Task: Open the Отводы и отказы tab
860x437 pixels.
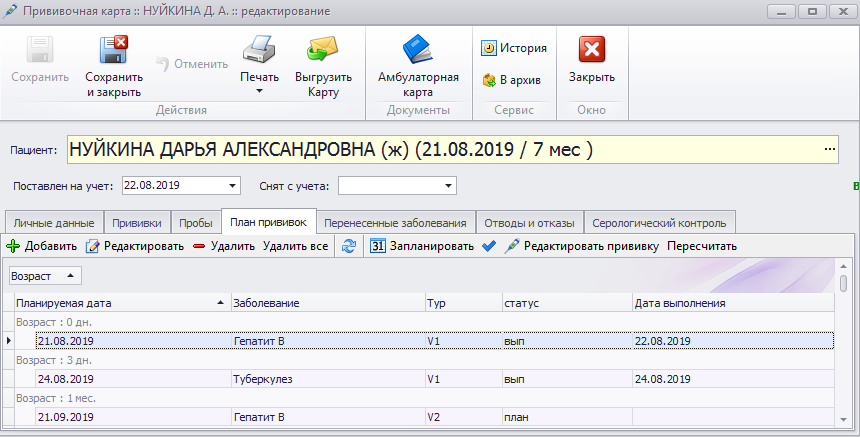Action: pos(529,222)
